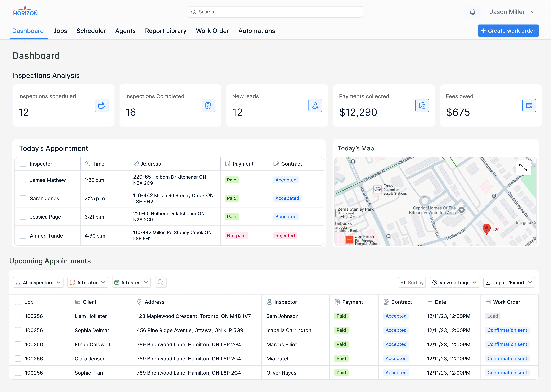The height and width of the screenshot is (392, 551).
Task: Click the Cypriot Homes grey map marker
Action: click(x=461, y=210)
